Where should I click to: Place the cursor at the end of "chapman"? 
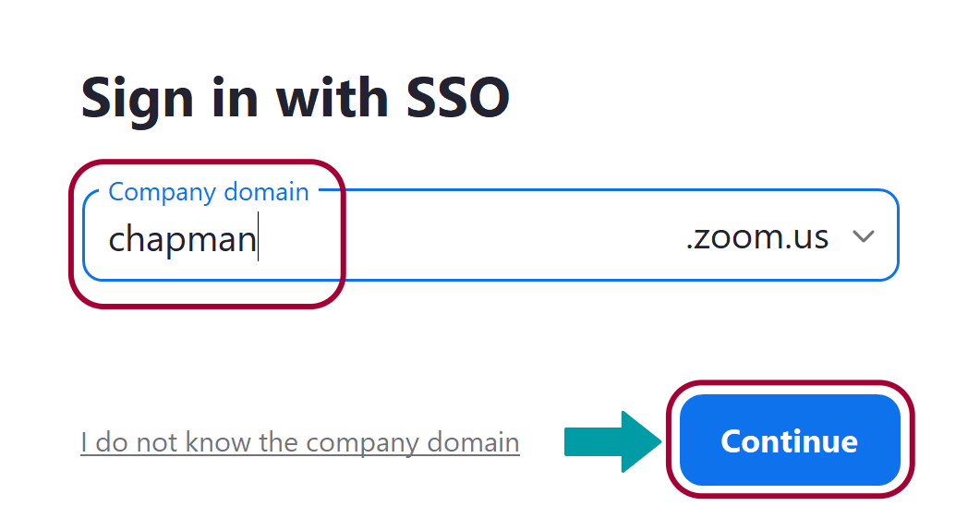(258, 239)
